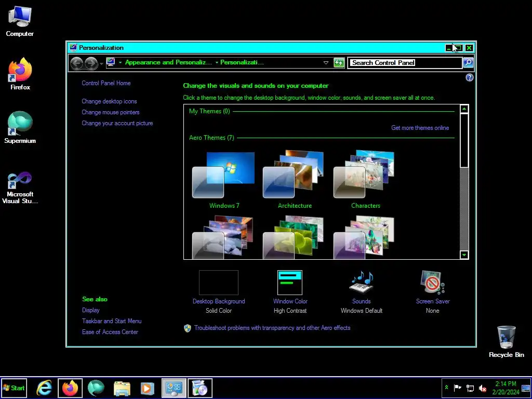Click the magnifier search button
This screenshot has height=399, width=532.
(468, 62)
